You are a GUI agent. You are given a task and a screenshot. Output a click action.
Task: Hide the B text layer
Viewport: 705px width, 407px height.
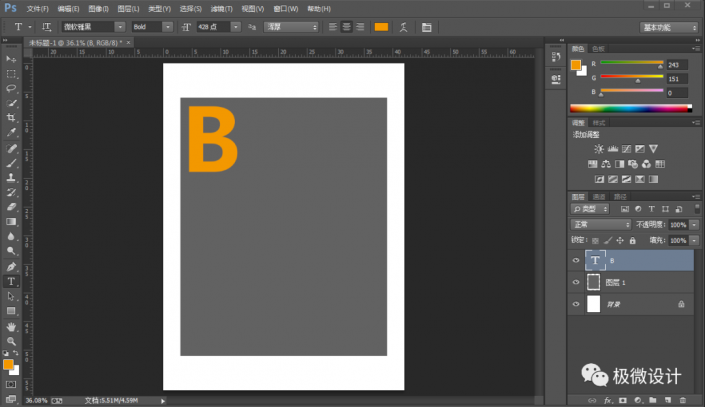click(576, 260)
